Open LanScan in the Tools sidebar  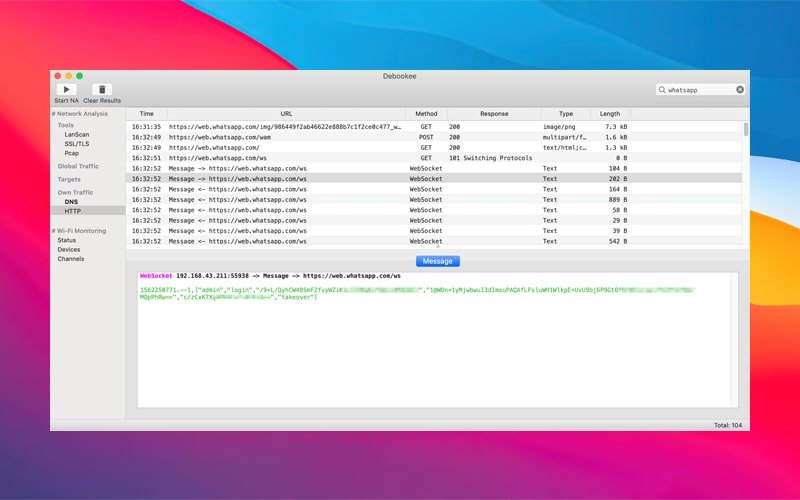point(77,134)
